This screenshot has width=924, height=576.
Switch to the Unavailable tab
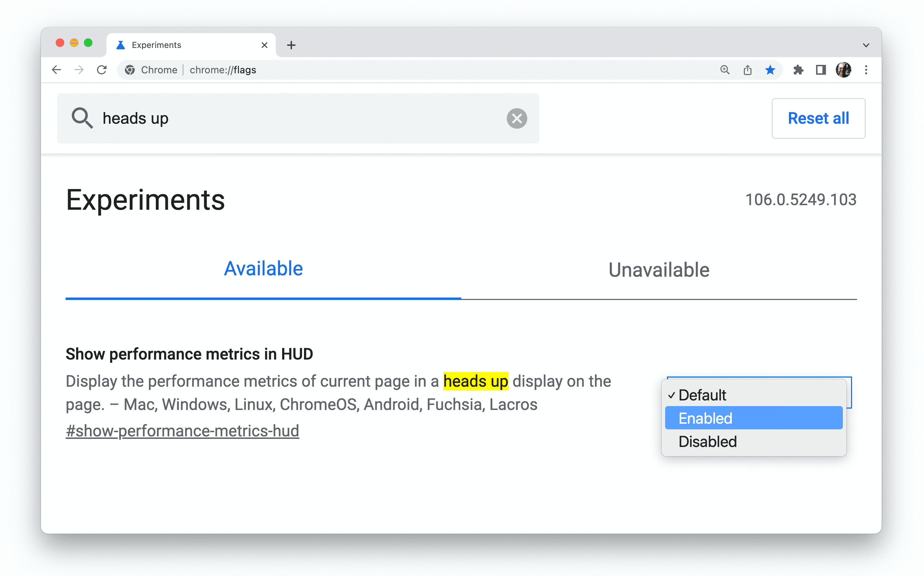click(x=658, y=269)
